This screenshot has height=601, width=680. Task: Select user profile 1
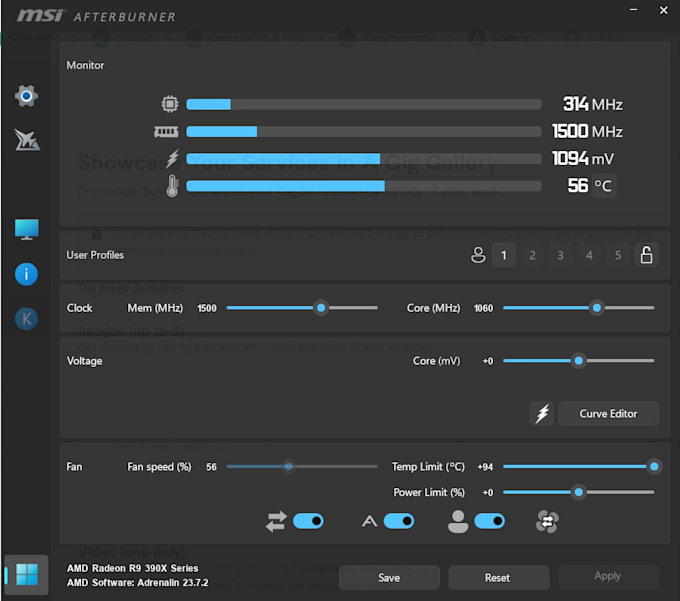point(503,255)
